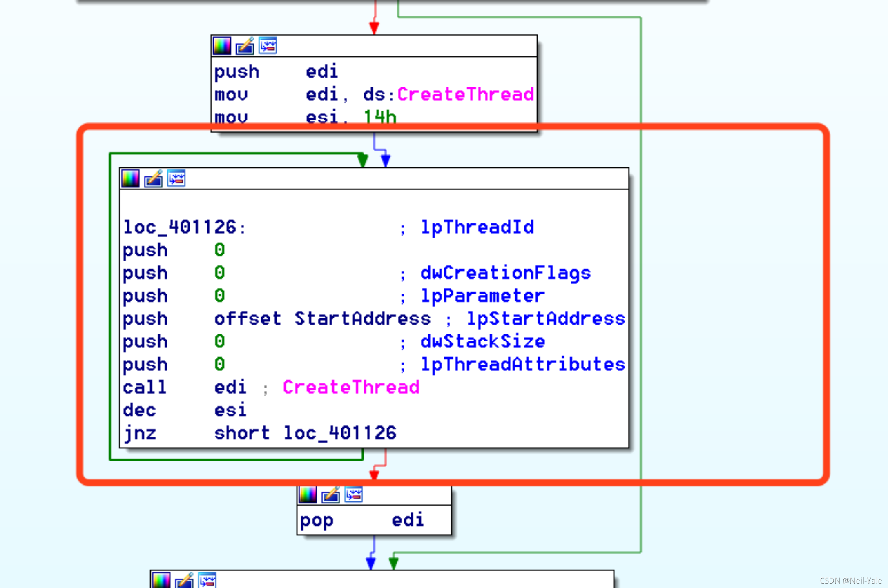Viewport: 888px width, 588px height.
Task: Click the 'dec esi' instruction
Action: [185, 410]
